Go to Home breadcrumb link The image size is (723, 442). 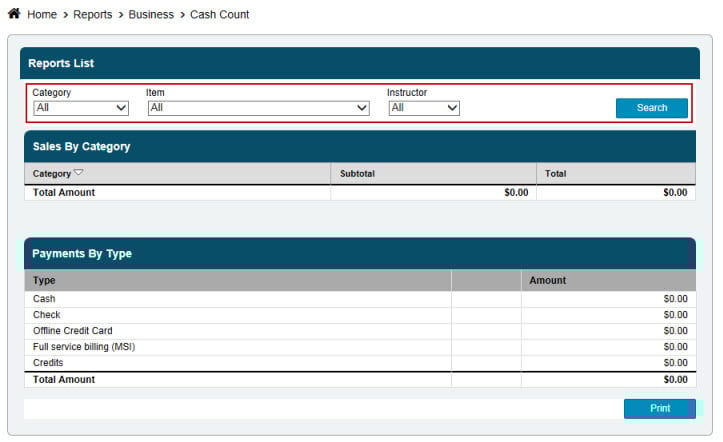tap(42, 15)
